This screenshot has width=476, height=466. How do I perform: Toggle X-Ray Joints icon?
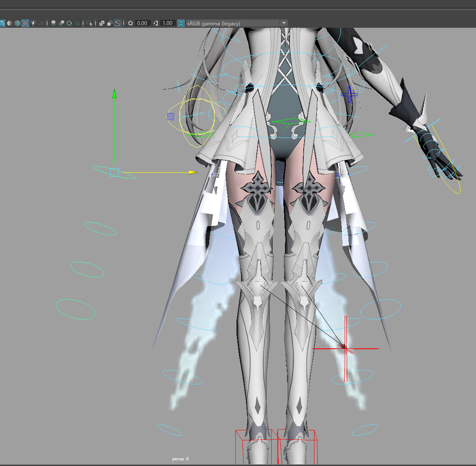[118, 23]
